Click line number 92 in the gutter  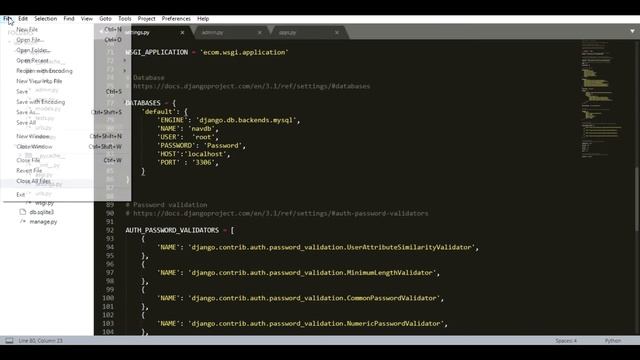110,230
